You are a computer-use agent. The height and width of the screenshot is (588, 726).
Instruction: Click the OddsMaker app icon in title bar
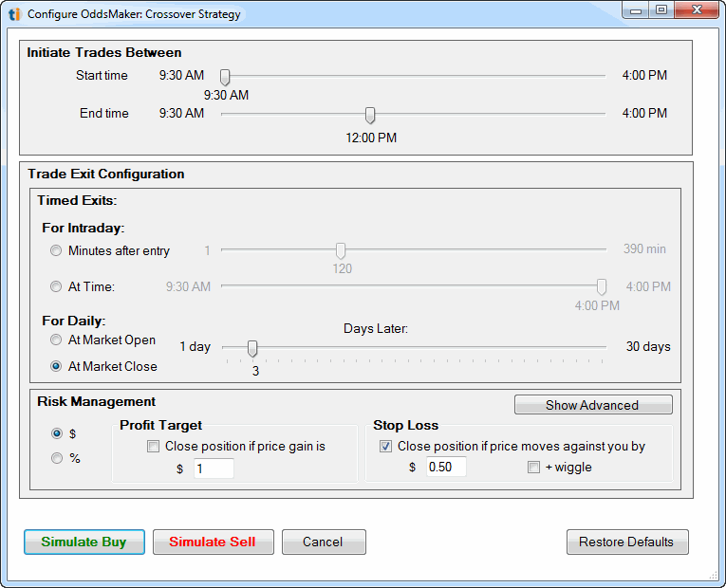[x=14, y=14]
